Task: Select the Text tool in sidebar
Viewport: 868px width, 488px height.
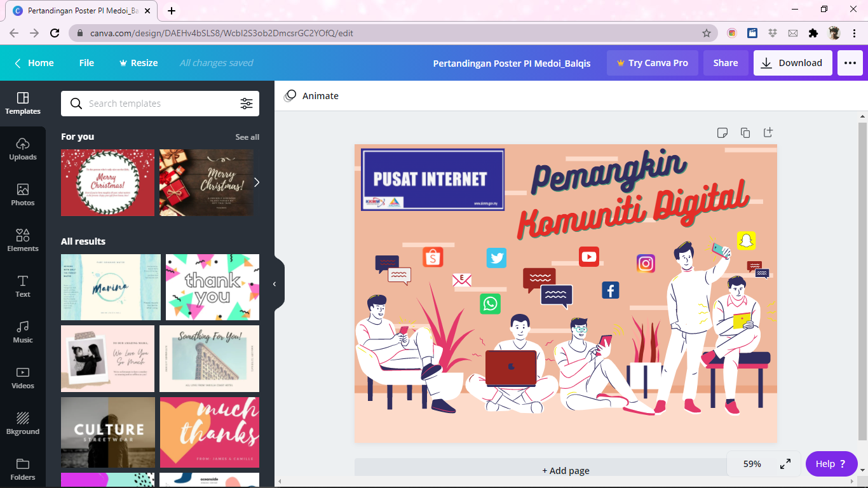Action: pyautogui.click(x=23, y=286)
